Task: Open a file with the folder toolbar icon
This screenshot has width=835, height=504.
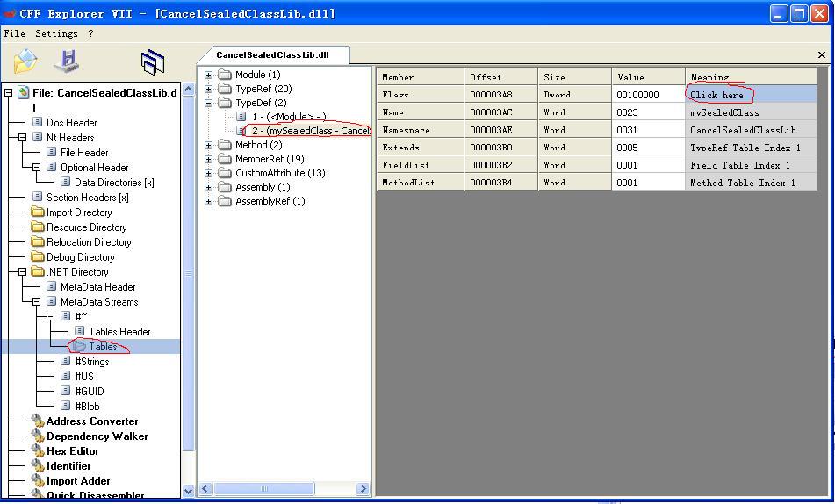Action: 25,61
